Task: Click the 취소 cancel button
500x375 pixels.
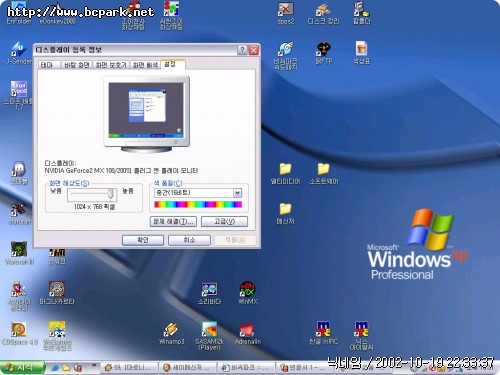Action: coord(189,240)
